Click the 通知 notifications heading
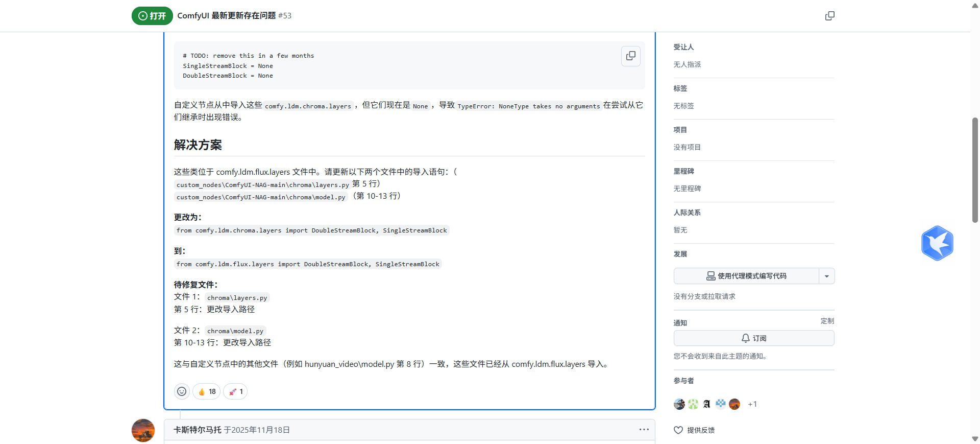 pyautogui.click(x=680, y=323)
